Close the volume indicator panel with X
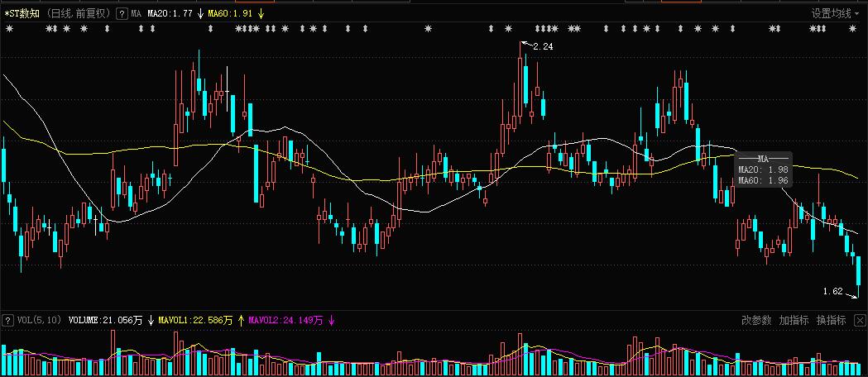Viewport: 868px width, 377px height. pos(859,320)
